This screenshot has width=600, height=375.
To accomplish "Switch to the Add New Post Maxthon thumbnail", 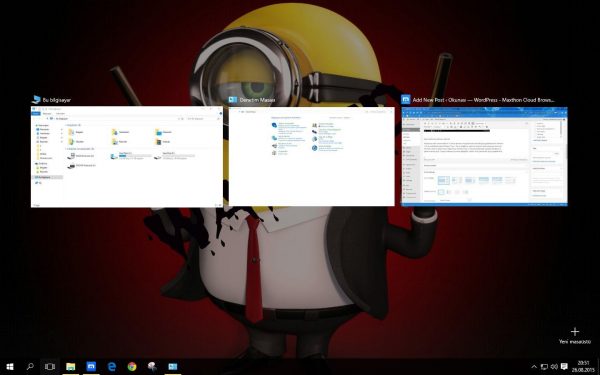I will (484, 157).
